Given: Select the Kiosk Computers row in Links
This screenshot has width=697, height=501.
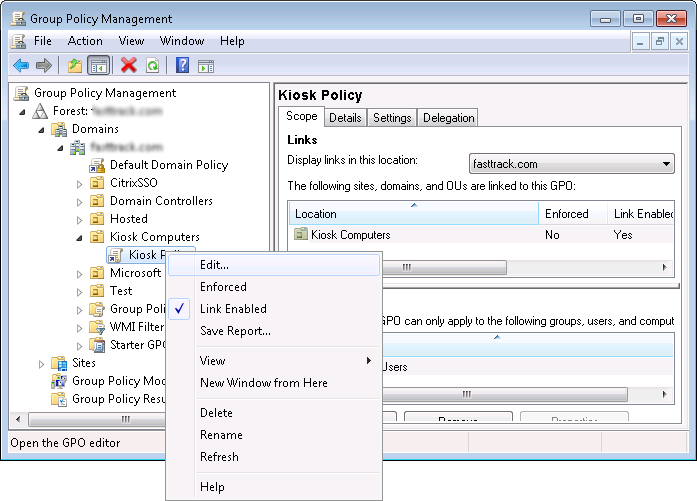Looking at the screenshot, I should click(x=481, y=235).
